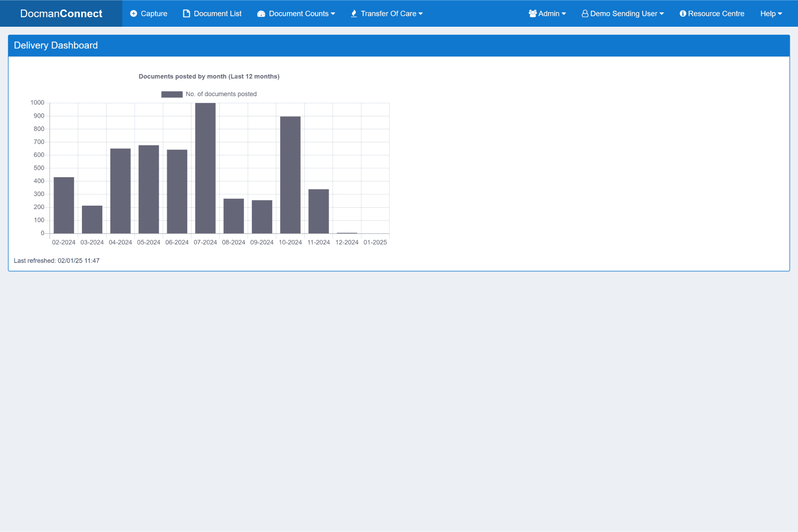Click the Demo Sending User person icon
This screenshot has height=532, width=798.
[x=585, y=14]
